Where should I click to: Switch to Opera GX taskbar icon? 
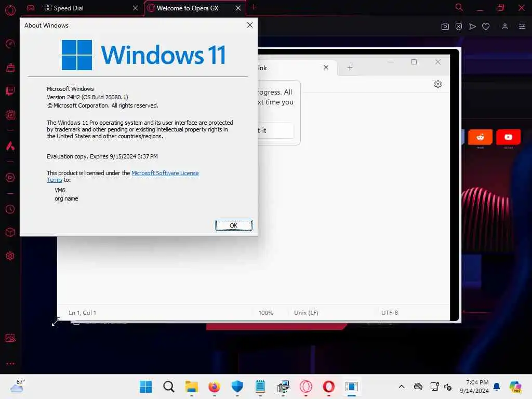305,387
